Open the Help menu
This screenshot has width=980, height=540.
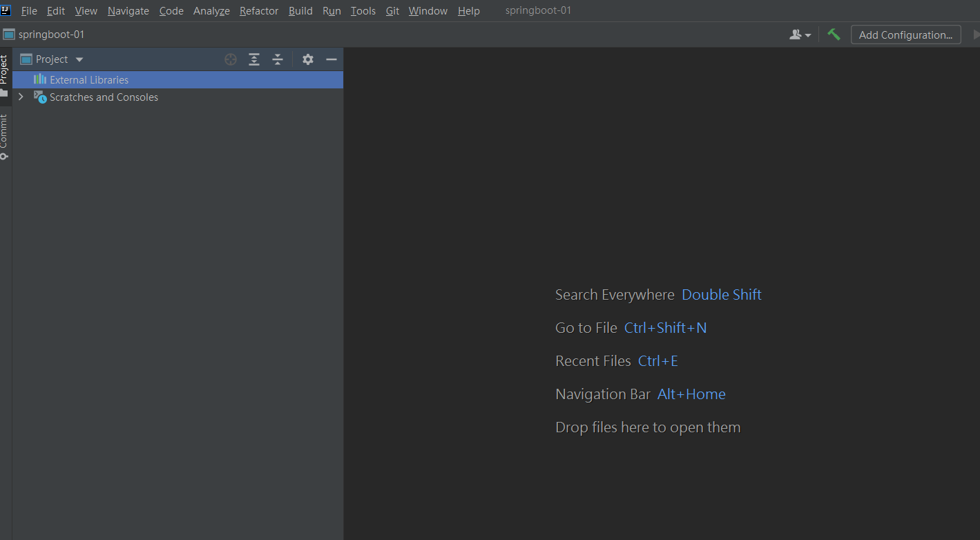(x=469, y=11)
